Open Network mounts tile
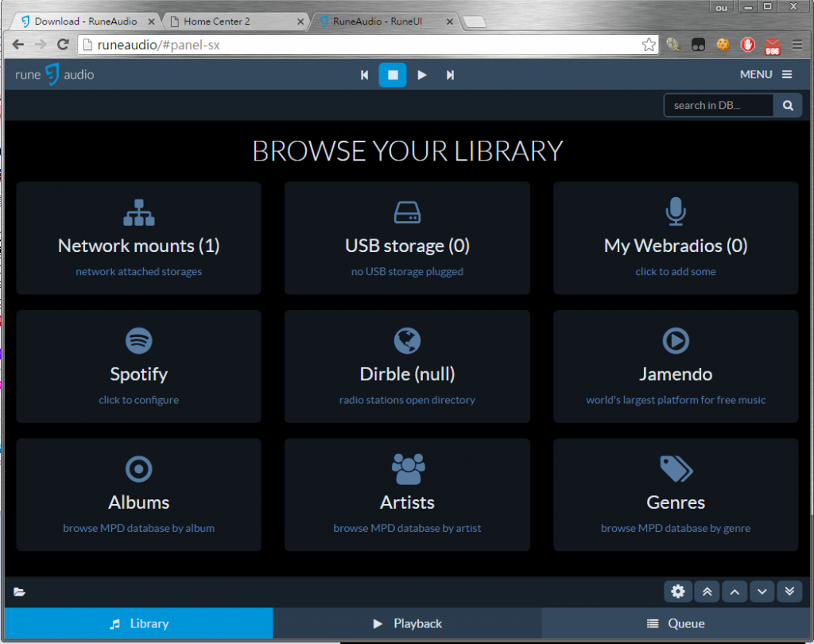The height and width of the screenshot is (644, 814). [138, 239]
